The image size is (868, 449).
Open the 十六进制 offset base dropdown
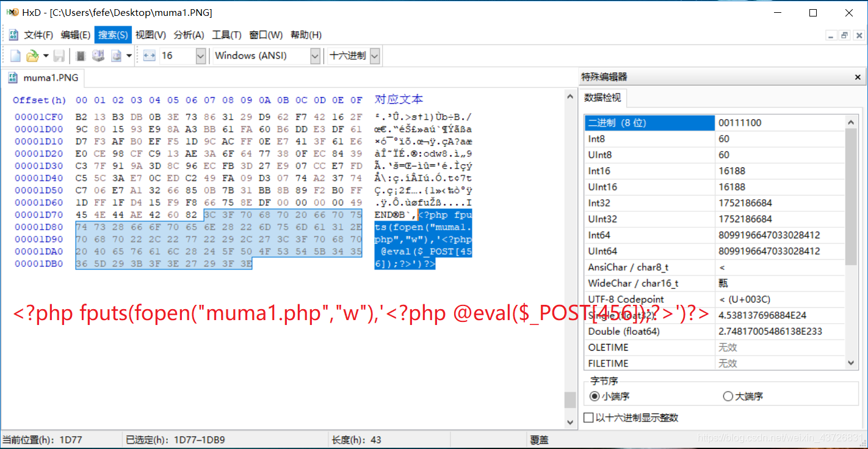[x=374, y=56]
